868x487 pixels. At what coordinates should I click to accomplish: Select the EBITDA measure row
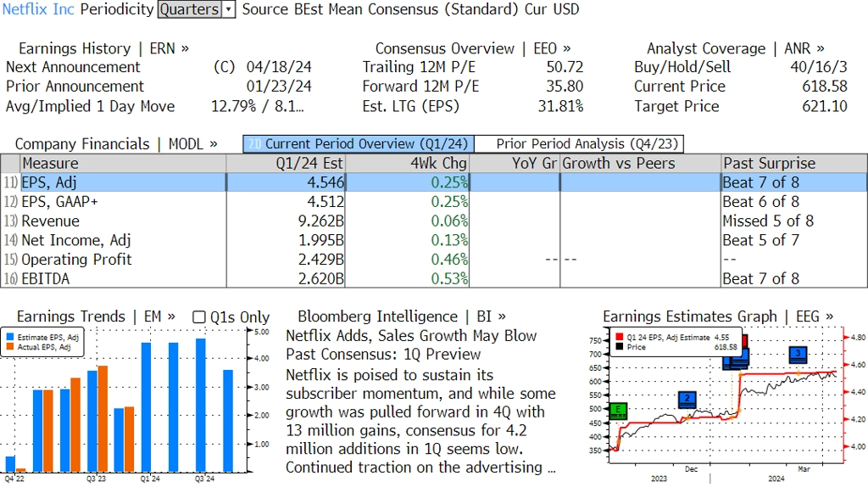click(434, 278)
